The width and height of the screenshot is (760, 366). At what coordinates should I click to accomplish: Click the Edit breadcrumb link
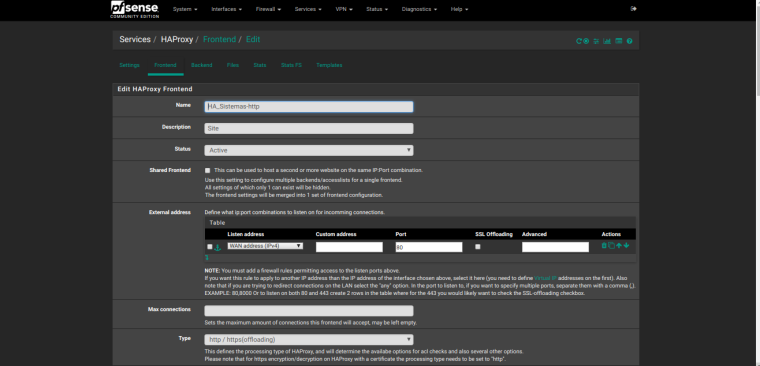click(253, 39)
